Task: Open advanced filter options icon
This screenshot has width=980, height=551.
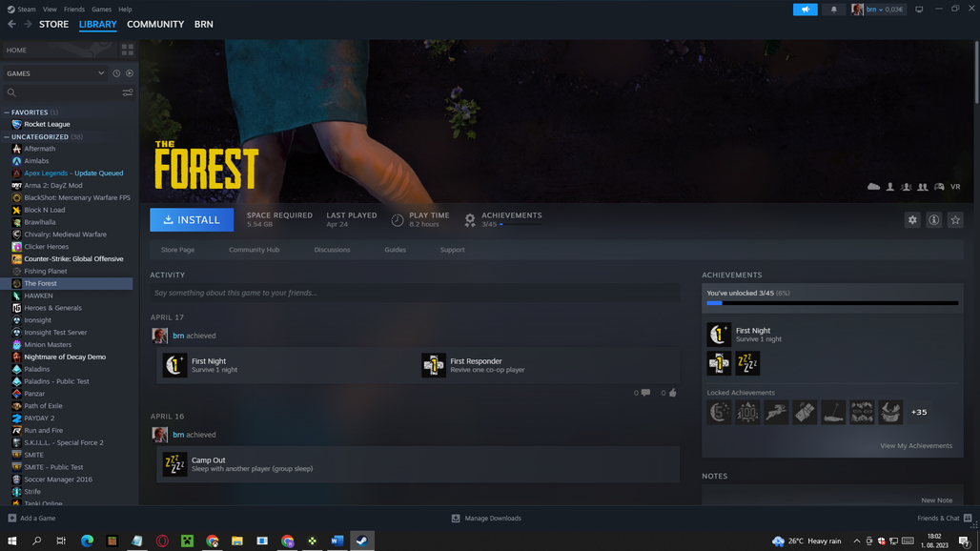Action: 128,92
